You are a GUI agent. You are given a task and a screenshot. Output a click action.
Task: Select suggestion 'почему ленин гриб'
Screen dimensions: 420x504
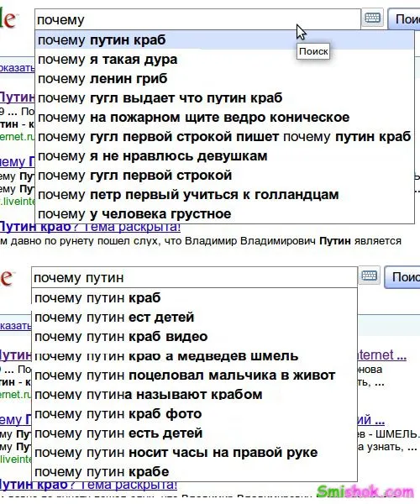click(x=224, y=79)
